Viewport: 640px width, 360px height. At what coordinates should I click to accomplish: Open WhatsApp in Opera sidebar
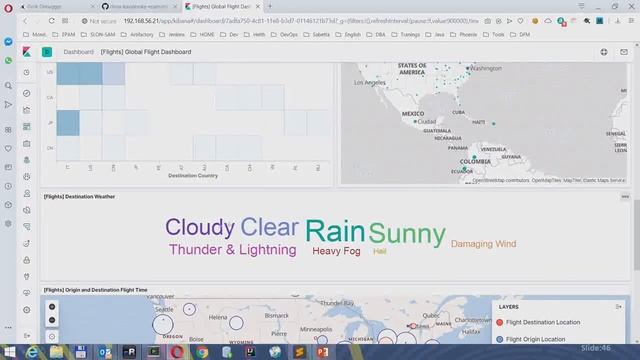point(8,60)
